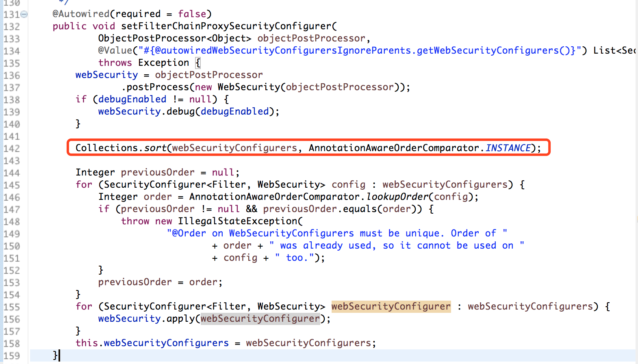Collapse the method fold at line 131

pyautogui.click(x=24, y=14)
